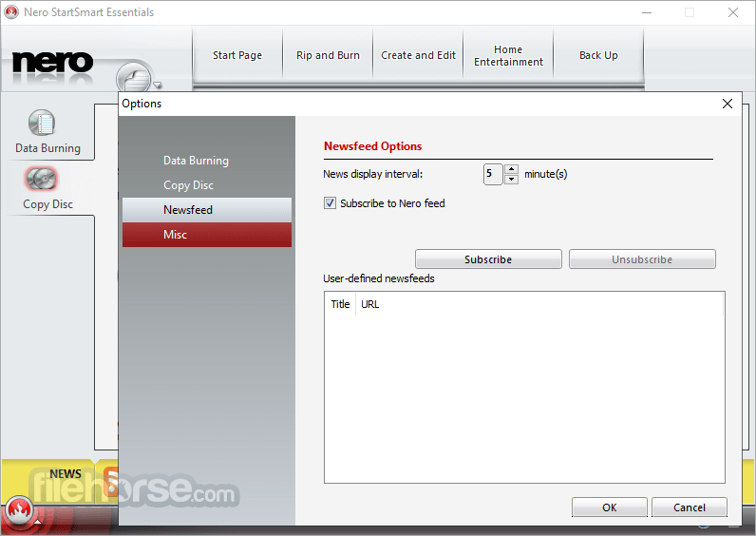Switch to the Home Entertainment tab
The height and width of the screenshot is (536, 756).
(508, 55)
